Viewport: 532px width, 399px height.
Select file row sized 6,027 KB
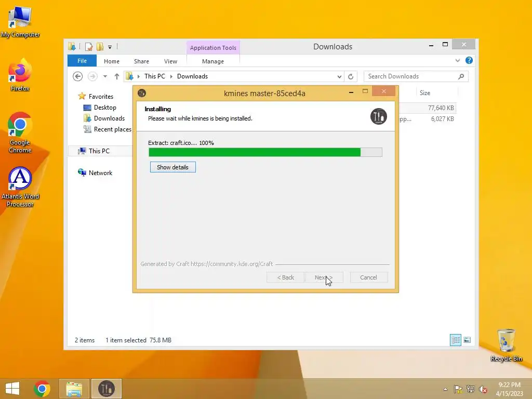tap(428, 119)
